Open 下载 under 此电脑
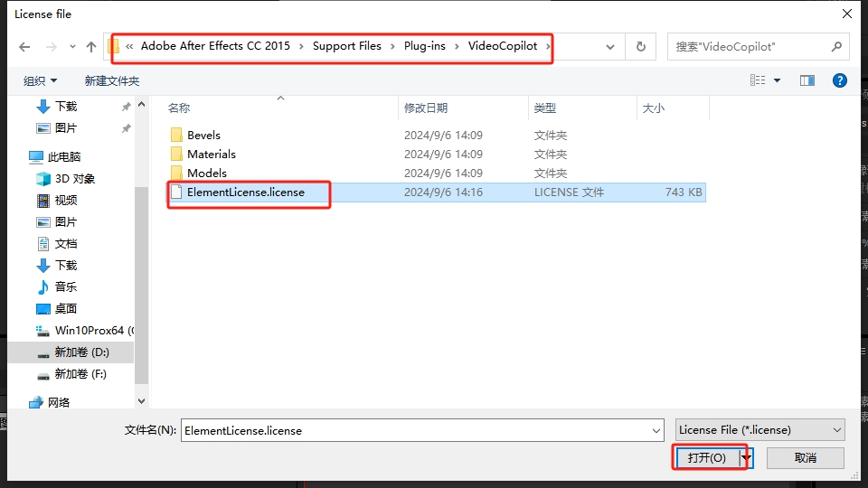Image resolution: width=868 pixels, height=488 pixels. pyautogui.click(x=66, y=265)
